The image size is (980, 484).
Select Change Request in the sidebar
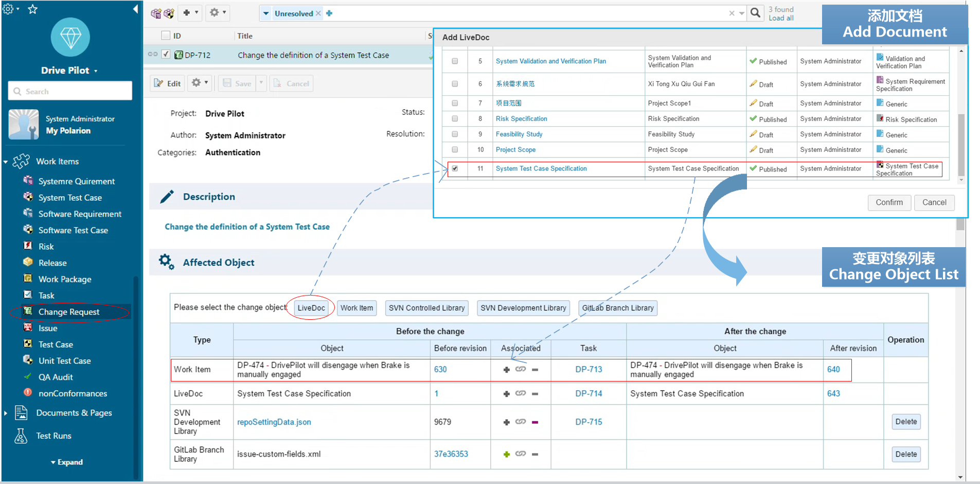[69, 312]
